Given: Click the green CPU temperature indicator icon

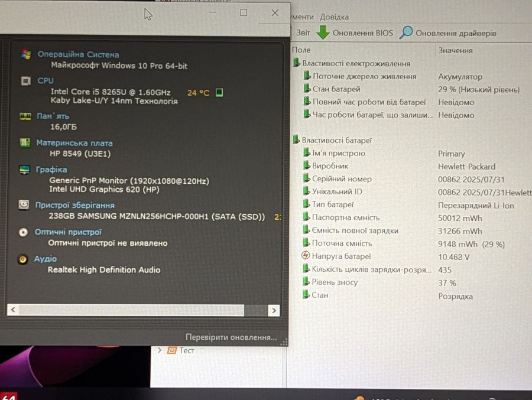Looking at the screenshot, I should coord(219,92).
